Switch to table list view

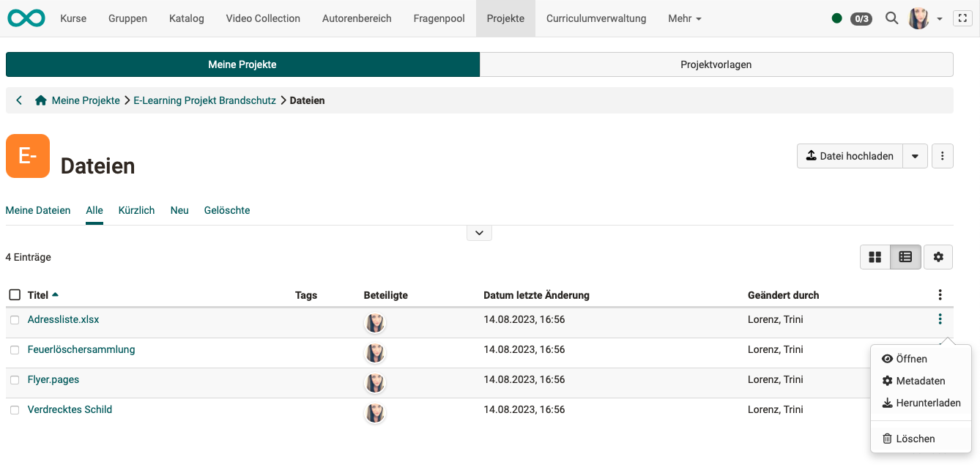click(x=905, y=257)
